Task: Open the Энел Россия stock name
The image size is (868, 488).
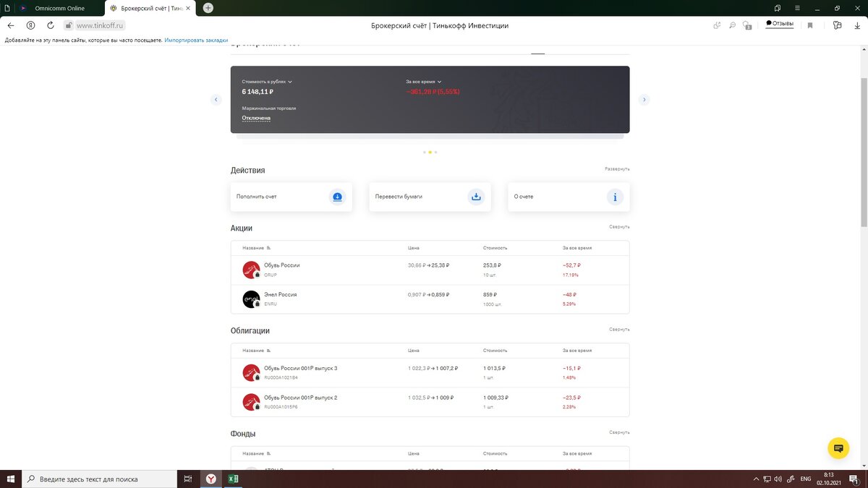Action: pos(281,294)
